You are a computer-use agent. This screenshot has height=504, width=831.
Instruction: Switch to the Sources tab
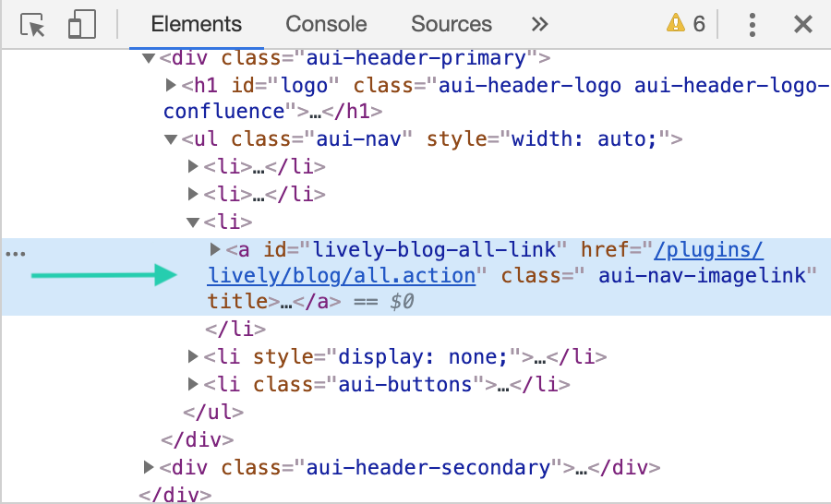452,25
